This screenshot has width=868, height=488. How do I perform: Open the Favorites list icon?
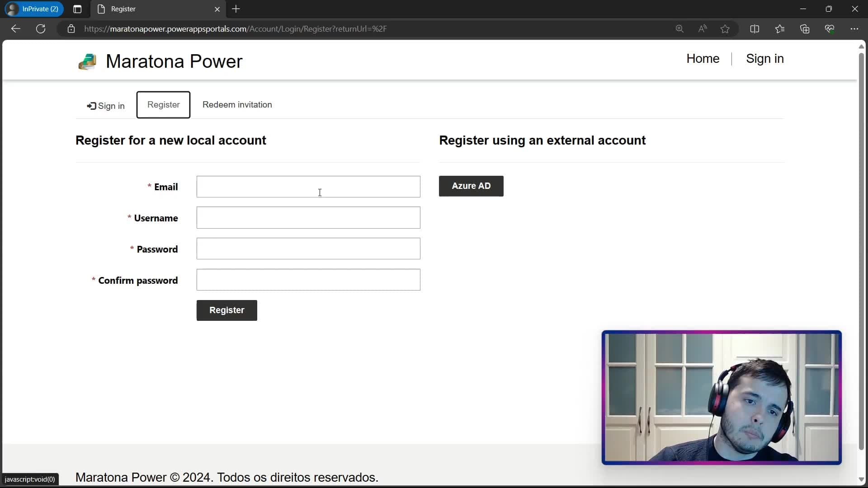pyautogui.click(x=779, y=29)
